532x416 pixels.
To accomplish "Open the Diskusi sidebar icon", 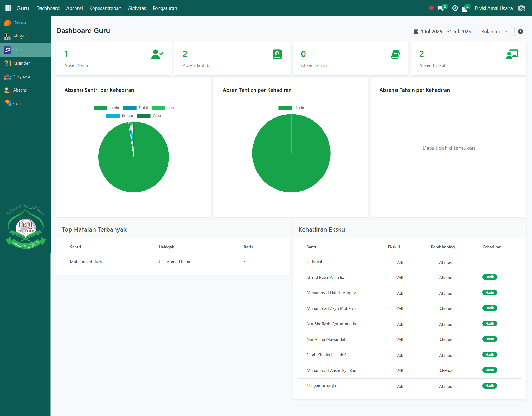I will (8, 23).
